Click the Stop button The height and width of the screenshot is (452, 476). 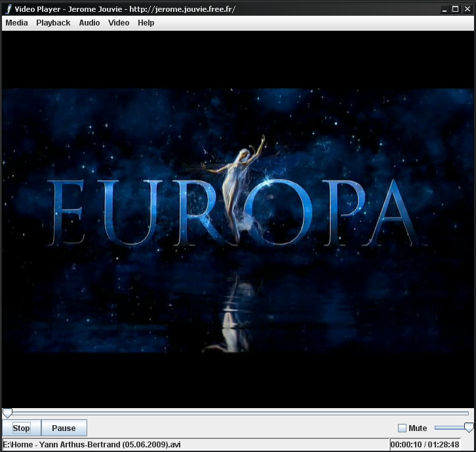point(21,428)
